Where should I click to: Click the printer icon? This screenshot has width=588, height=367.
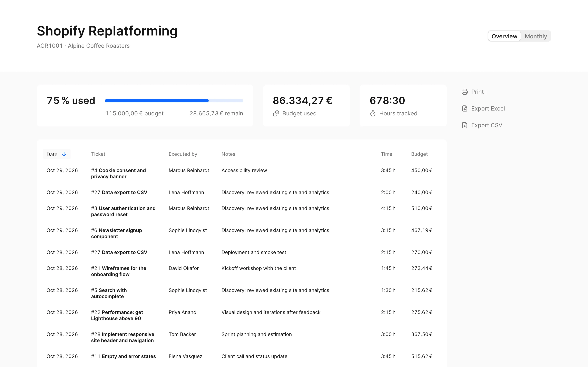point(464,92)
